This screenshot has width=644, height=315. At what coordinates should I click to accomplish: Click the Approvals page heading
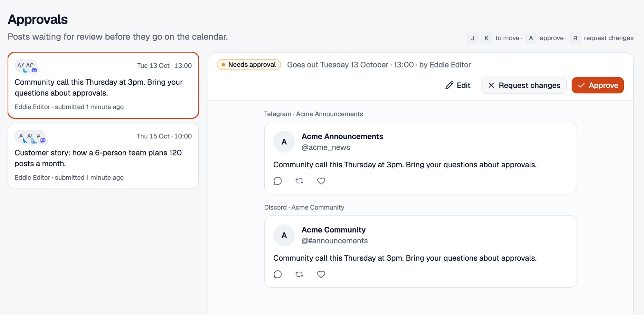click(38, 20)
